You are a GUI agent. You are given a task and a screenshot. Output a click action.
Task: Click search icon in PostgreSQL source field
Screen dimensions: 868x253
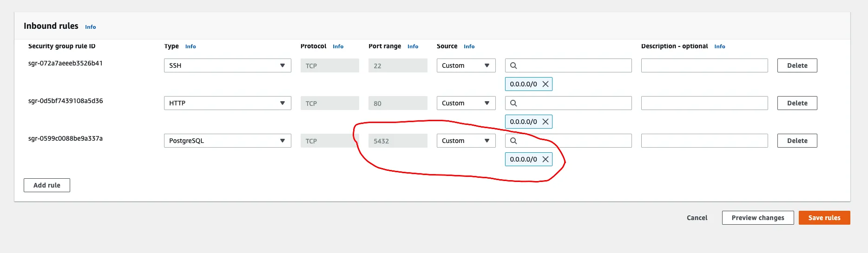(513, 141)
